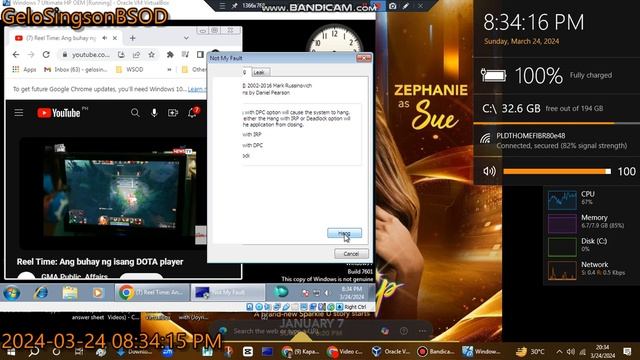Image resolution: width=640 pixels, height=360 pixels.
Task: Open host notification center icon
Action: (x=627, y=351)
